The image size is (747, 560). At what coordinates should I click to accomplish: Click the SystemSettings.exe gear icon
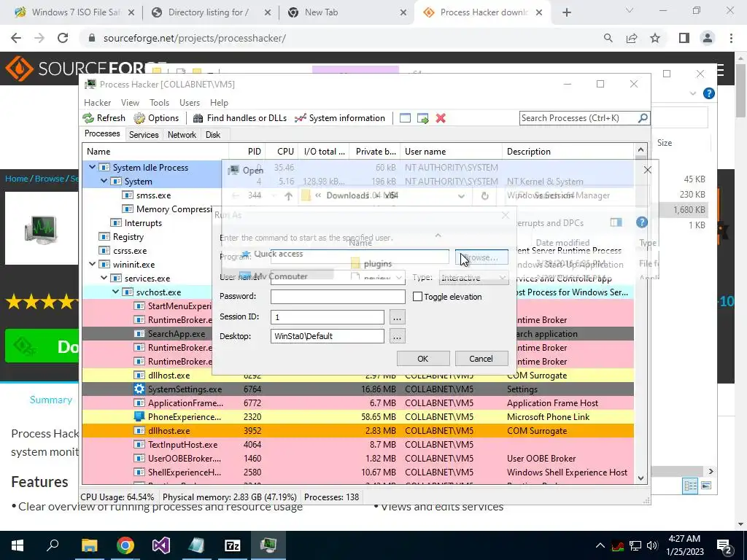(x=139, y=389)
